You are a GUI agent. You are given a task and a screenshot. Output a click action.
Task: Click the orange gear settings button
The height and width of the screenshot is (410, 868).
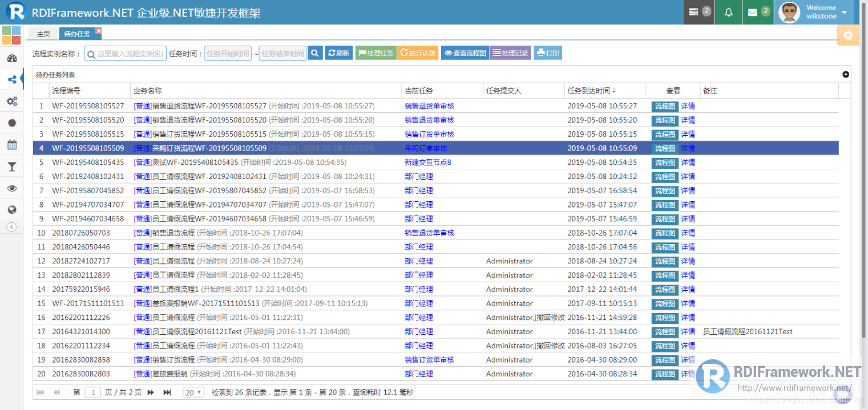[848, 35]
